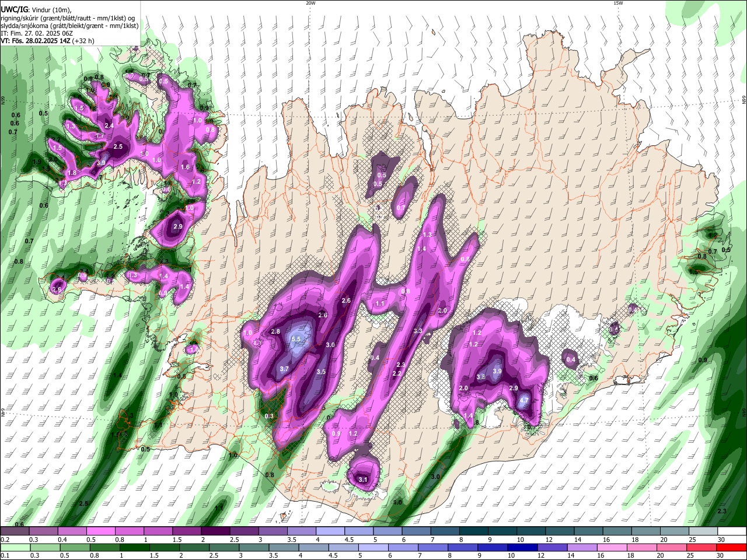This screenshot has height=560, width=747.
Task: Click the 0.3 value on the dark green hatched patch
Action: (x=269, y=416)
